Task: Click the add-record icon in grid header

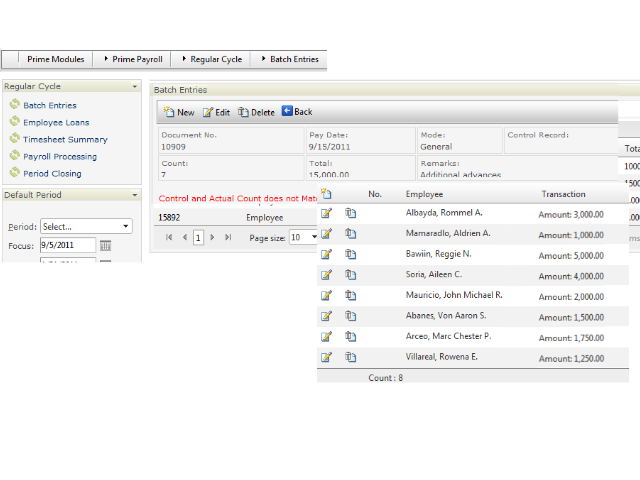Action: pos(326,194)
